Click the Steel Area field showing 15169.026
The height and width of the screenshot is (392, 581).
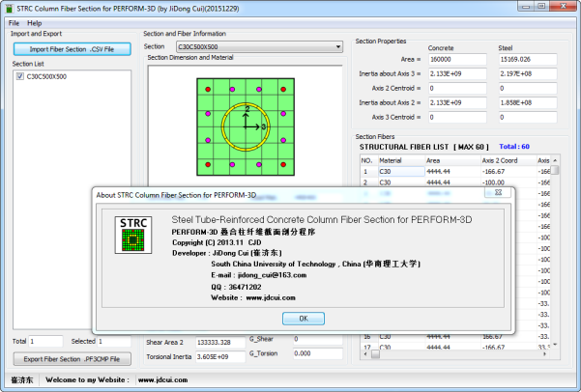pos(528,59)
